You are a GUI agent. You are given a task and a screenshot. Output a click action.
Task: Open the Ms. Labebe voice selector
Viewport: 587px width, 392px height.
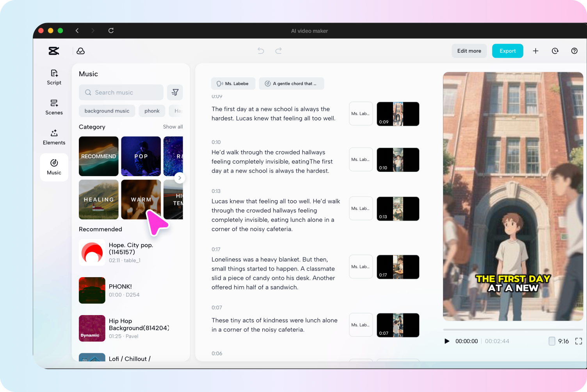pyautogui.click(x=233, y=83)
